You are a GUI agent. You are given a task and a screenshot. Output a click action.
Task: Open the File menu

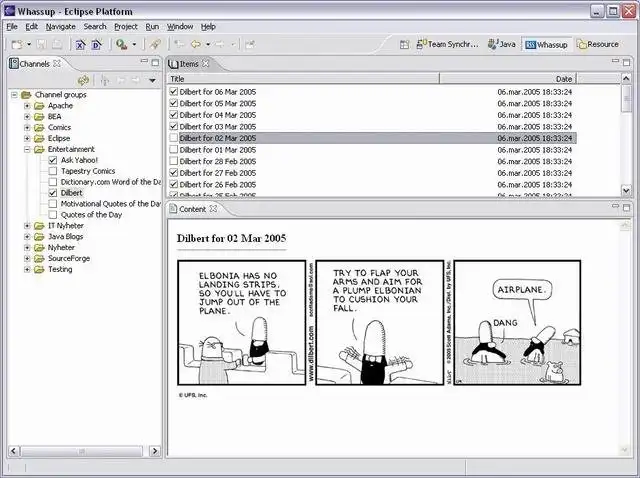click(12, 27)
